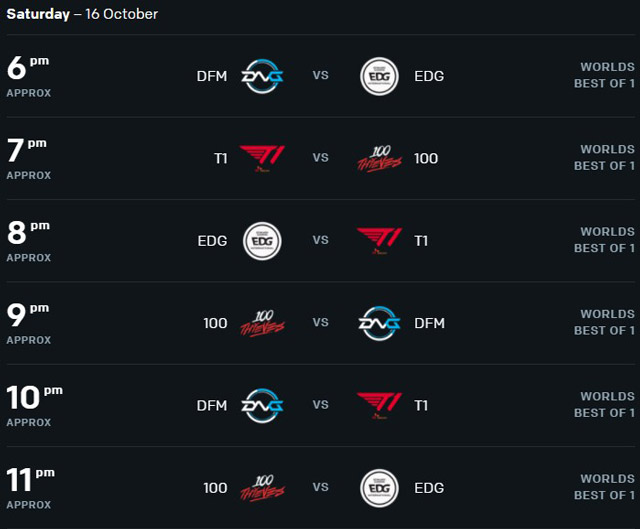Click Worlds Best of 1 label for 10 pm
Image resolution: width=640 pixels, height=529 pixels.
point(604,405)
